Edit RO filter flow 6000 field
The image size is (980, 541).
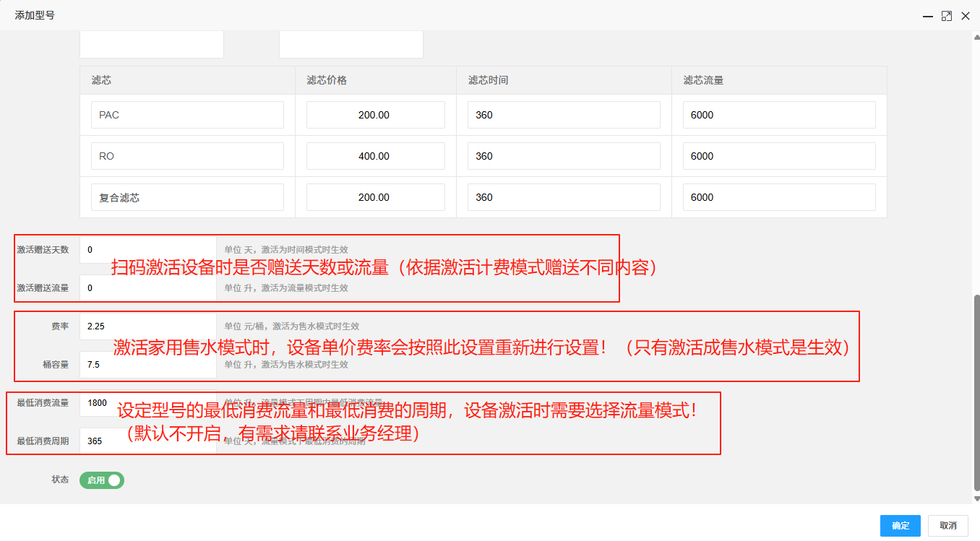click(779, 156)
